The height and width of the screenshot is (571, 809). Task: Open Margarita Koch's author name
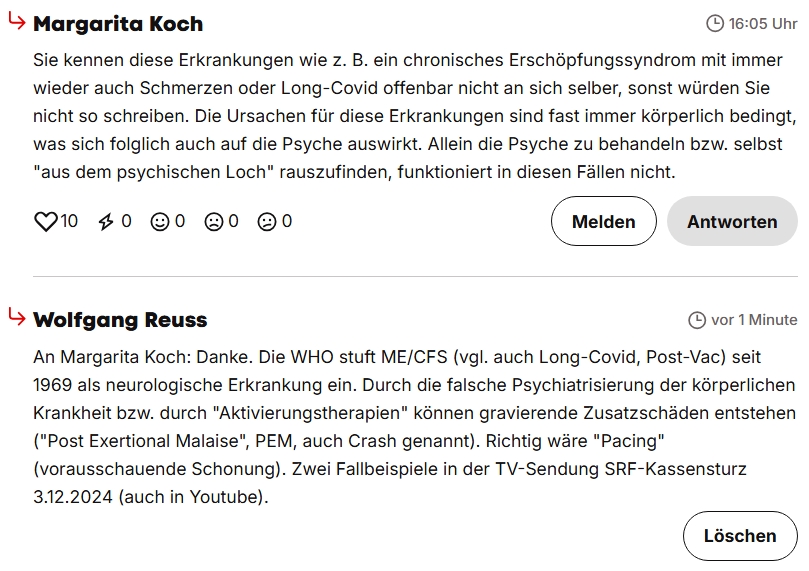pos(118,24)
